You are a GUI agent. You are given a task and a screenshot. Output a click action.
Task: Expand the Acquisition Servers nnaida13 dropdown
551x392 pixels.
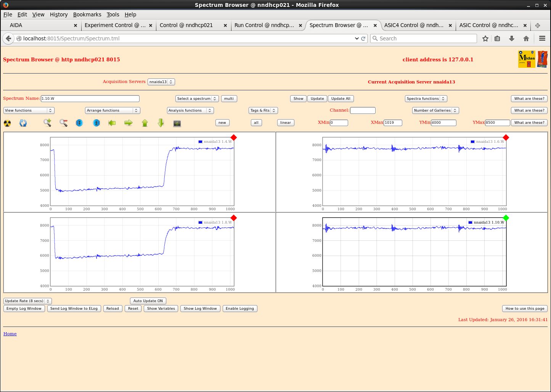coord(161,82)
